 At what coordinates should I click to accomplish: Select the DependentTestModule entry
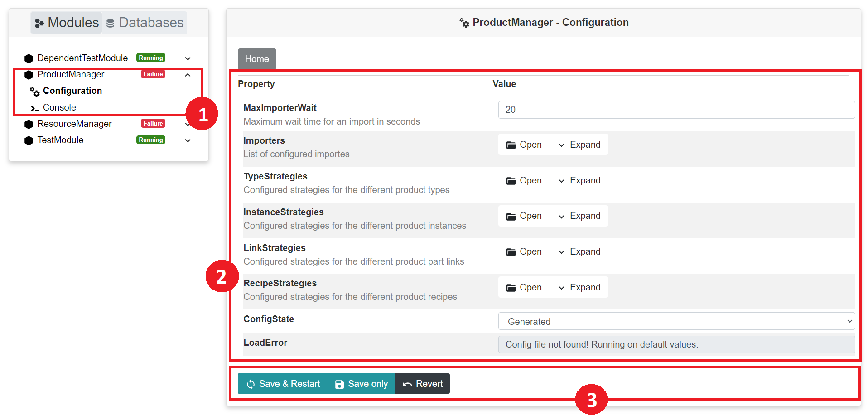[x=82, y=58]
